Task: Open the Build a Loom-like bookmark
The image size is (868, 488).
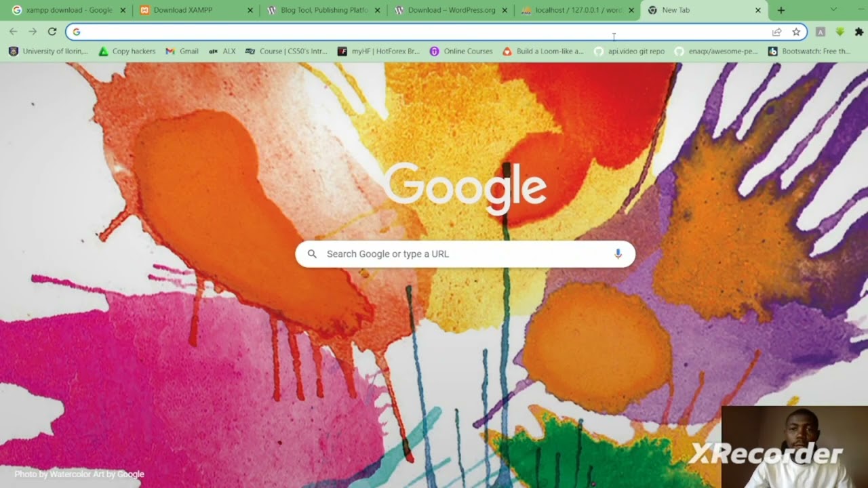Action: point(543,52)
